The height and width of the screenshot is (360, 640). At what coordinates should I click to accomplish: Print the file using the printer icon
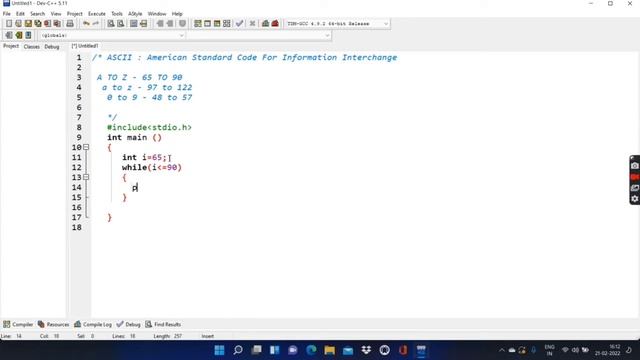tap(70, 24)
